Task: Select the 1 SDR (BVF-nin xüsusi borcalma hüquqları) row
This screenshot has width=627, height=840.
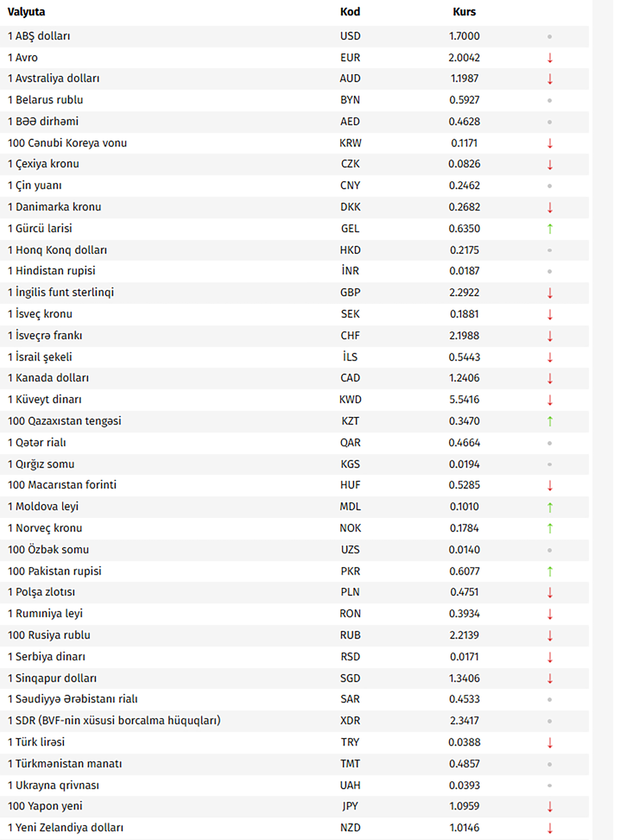Action: coord(114,721)
